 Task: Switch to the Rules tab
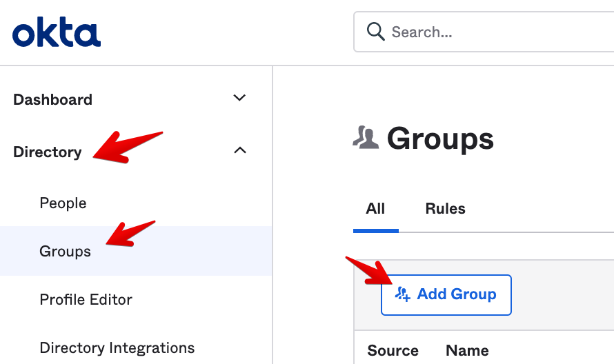[445, 209]
